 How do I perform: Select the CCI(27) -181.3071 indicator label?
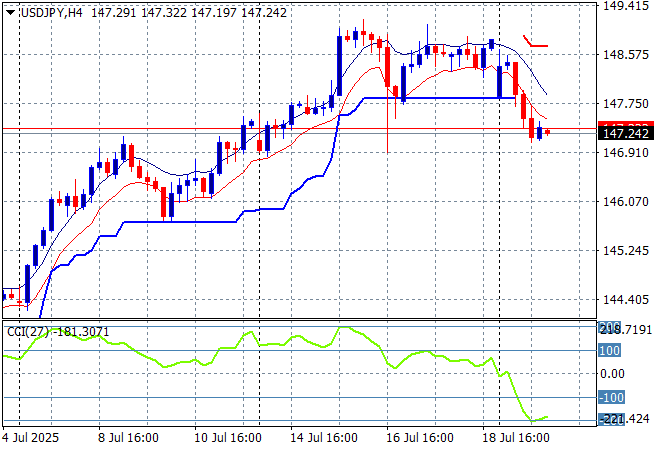pos(58,332)
